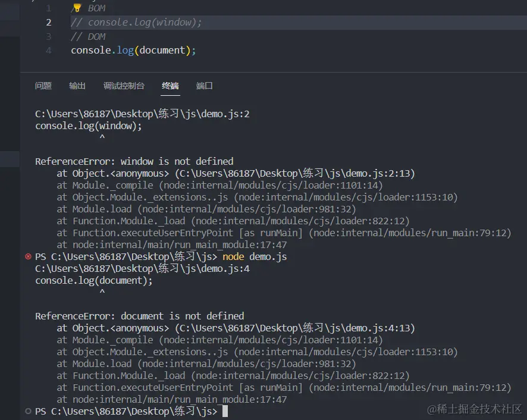Click the gray circle decoration beside the last prompt

pos(28,411)
